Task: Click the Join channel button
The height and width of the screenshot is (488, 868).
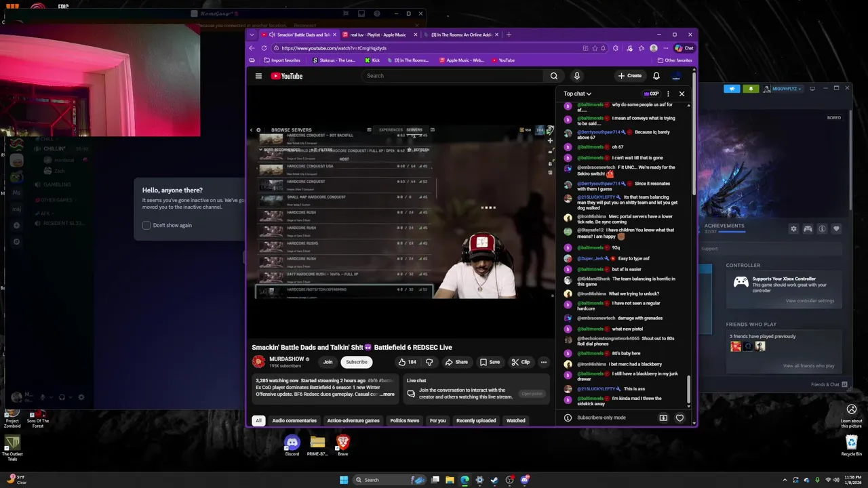Action: [328, 362]
